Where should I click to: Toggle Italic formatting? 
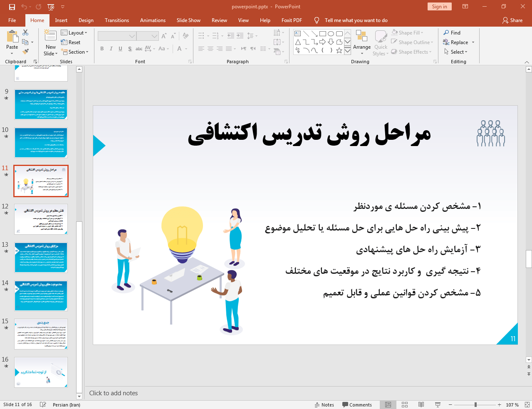tap(111, 49)
